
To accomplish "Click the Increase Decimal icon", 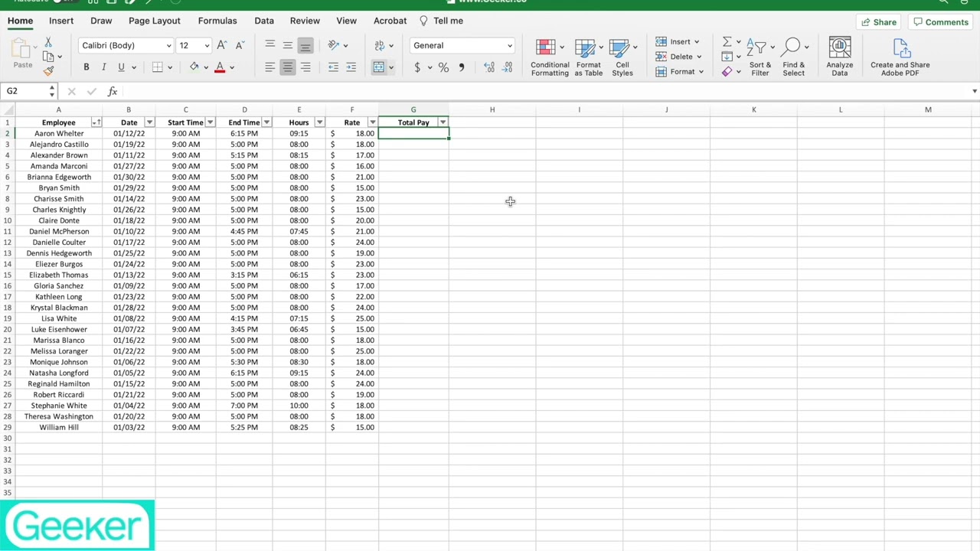I will click(x=489, y=67).
